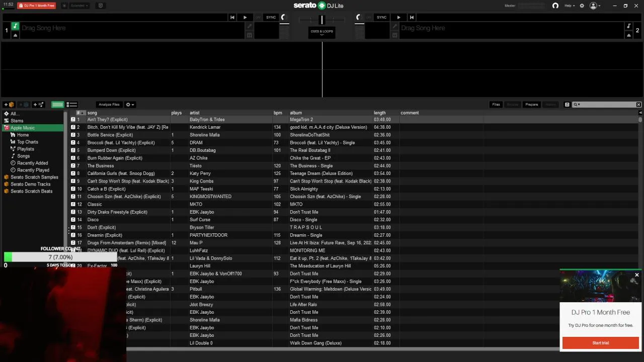Toggle SYNC on deck 2
Screen dimensions: 644x362
coord(381,17)
